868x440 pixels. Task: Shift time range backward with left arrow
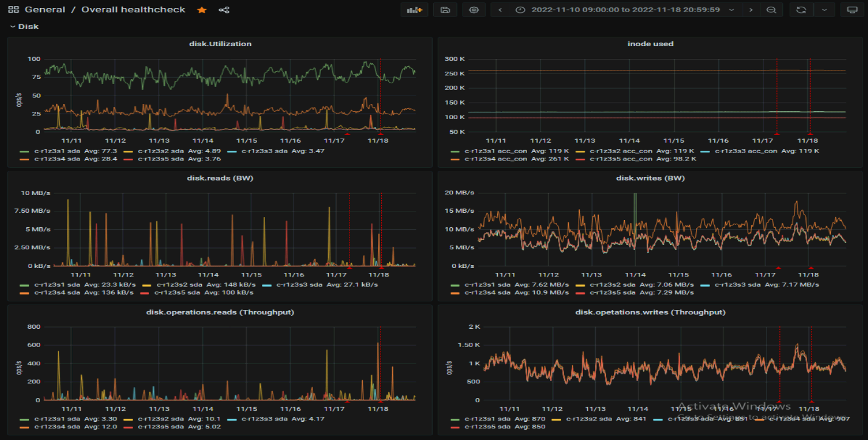[x=500, y=10]
